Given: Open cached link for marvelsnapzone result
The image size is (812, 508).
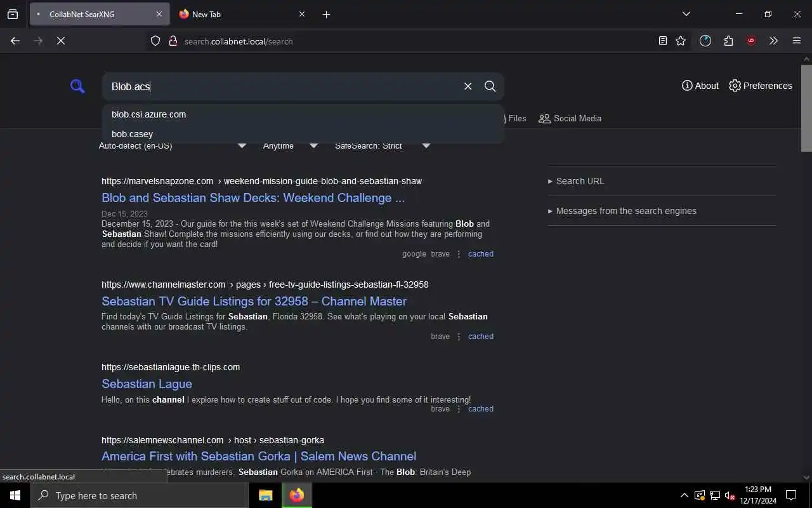Looking at the screenshot, I should (x=480, y=254).
